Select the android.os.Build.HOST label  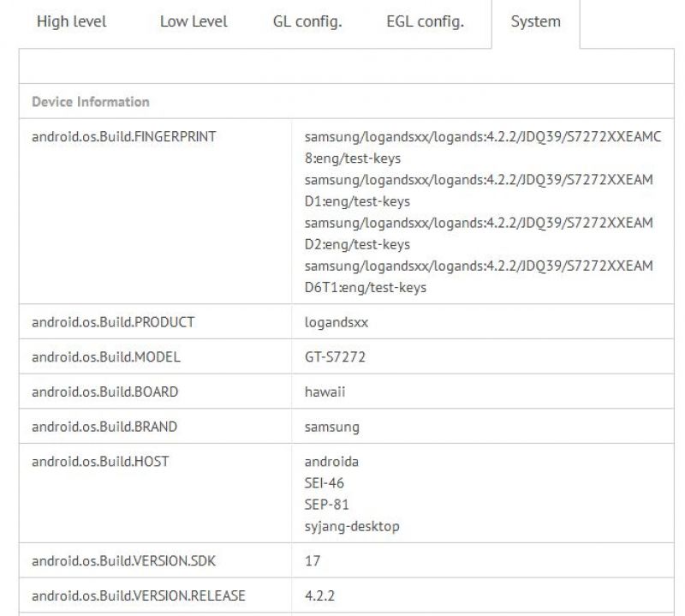pyautogui.click(x=100, y=461)
